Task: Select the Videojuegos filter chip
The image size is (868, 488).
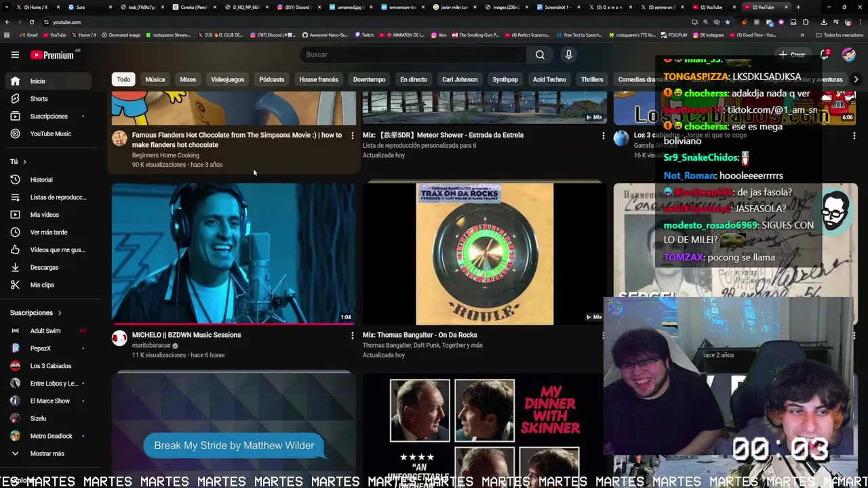Action: point(227,80)
